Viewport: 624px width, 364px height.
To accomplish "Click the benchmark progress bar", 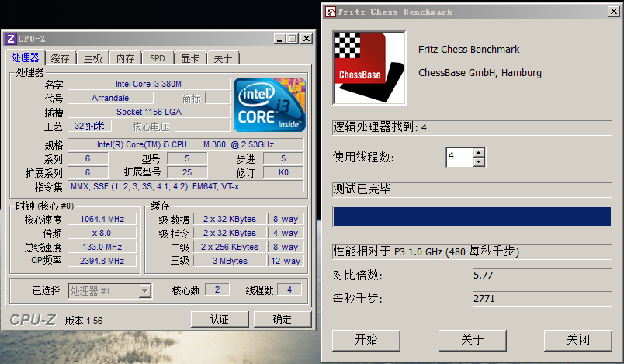I will click(472, 217).
